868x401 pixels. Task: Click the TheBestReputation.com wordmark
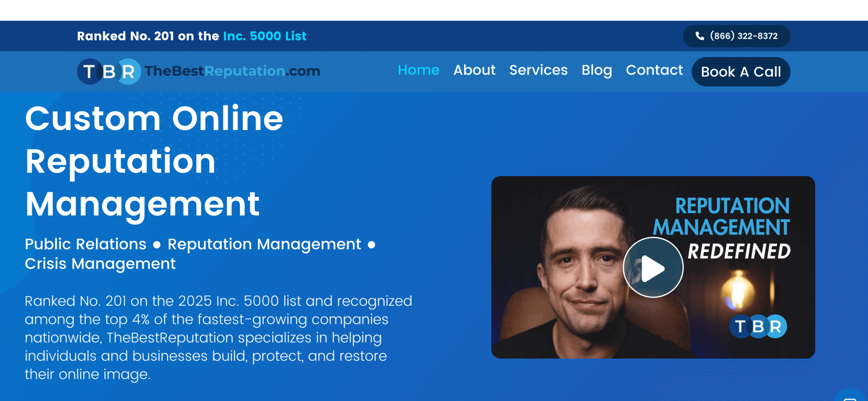click(233, 71)
